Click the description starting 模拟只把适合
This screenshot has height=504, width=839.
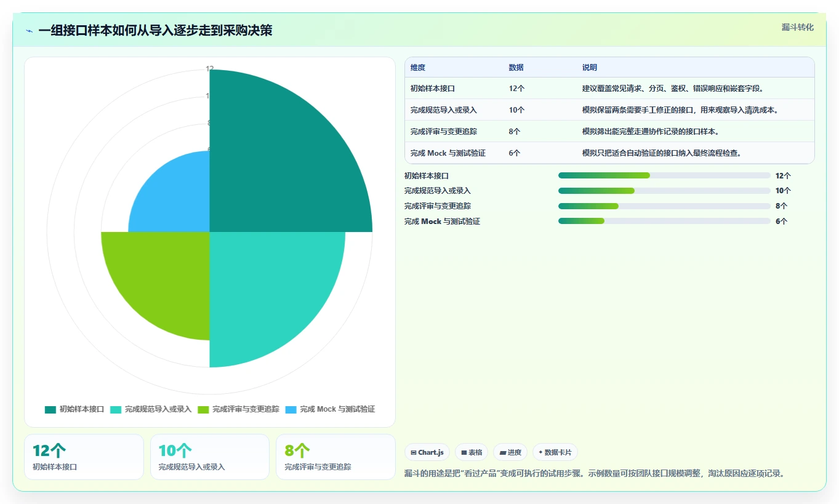click(662, 153)
